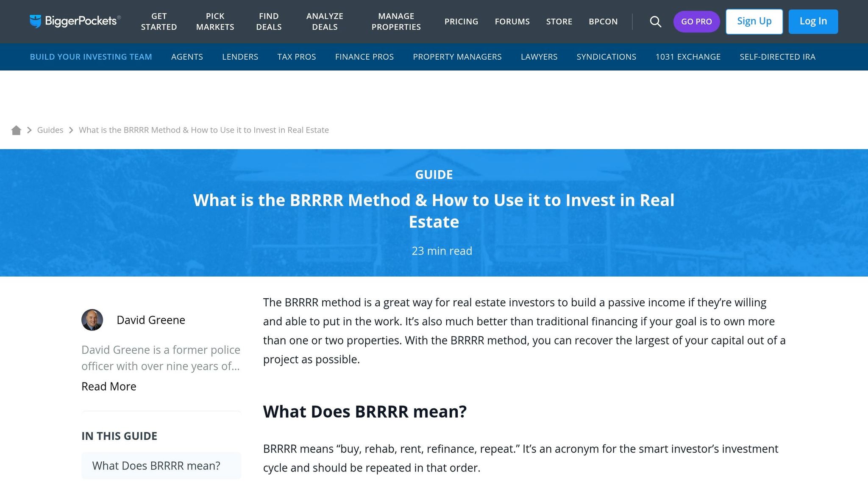Open the Analyze Deals menu

(x=325, y=22)
